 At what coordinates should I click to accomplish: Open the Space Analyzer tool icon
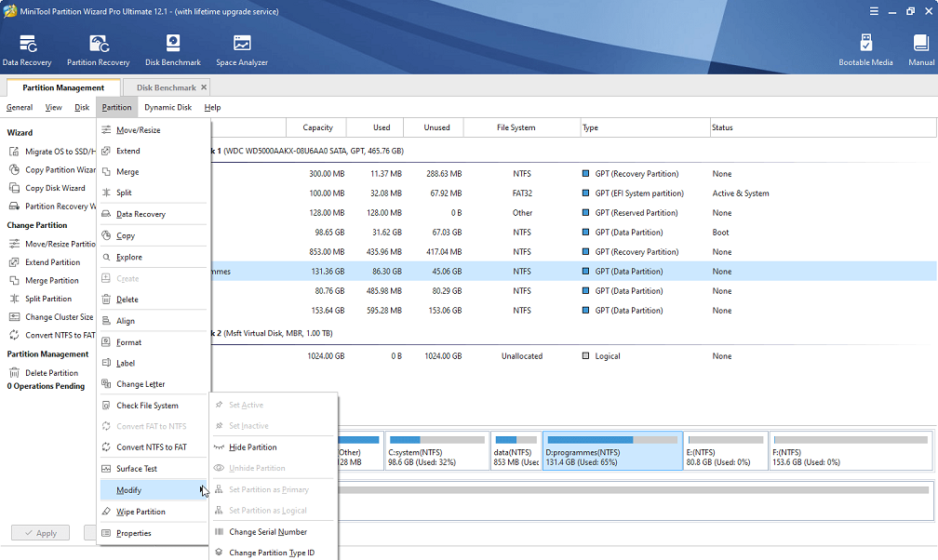tap(242, 43)
